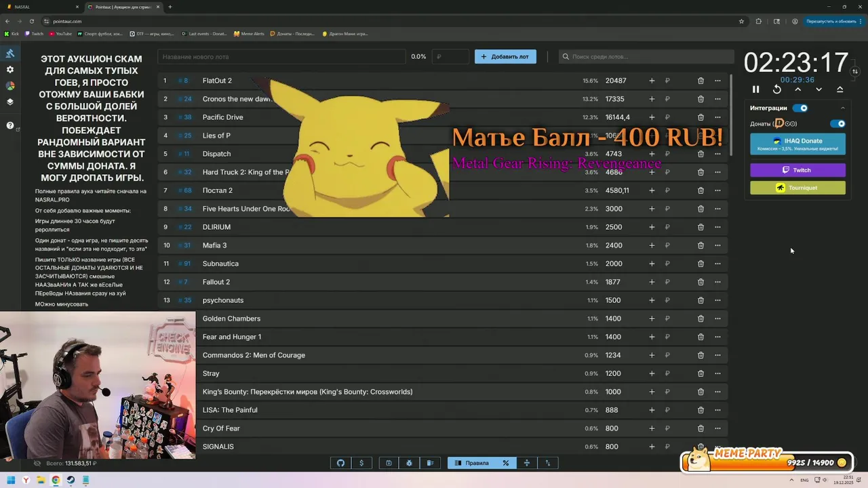Open the Meme Alerts bookmark
This screenshot has height=488, width=868.
click(249, 33)
